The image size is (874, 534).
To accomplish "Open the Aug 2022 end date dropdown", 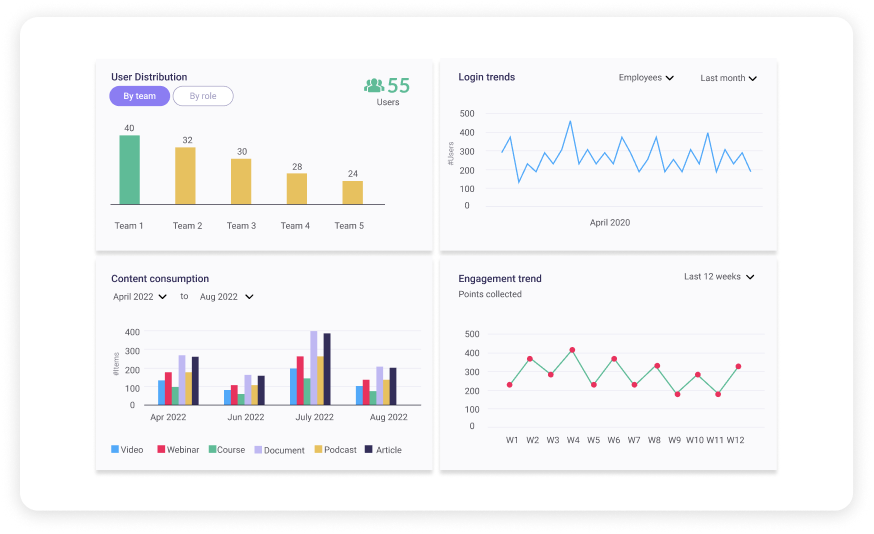I will (226, 297).
